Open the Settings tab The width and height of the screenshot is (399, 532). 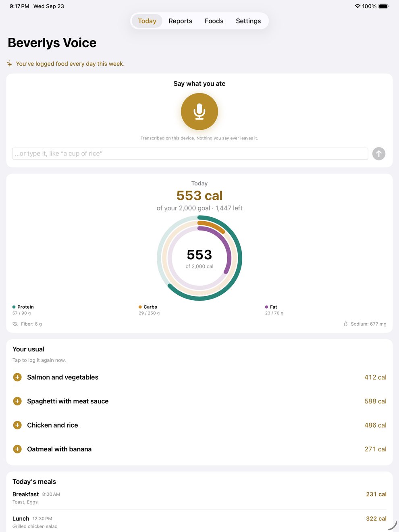248,21
